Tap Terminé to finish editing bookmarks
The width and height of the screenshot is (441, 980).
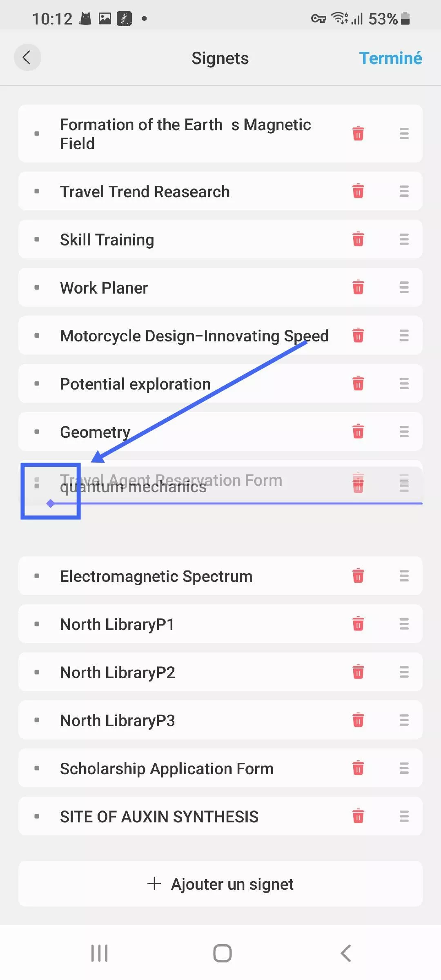click(x=390, y=58)
